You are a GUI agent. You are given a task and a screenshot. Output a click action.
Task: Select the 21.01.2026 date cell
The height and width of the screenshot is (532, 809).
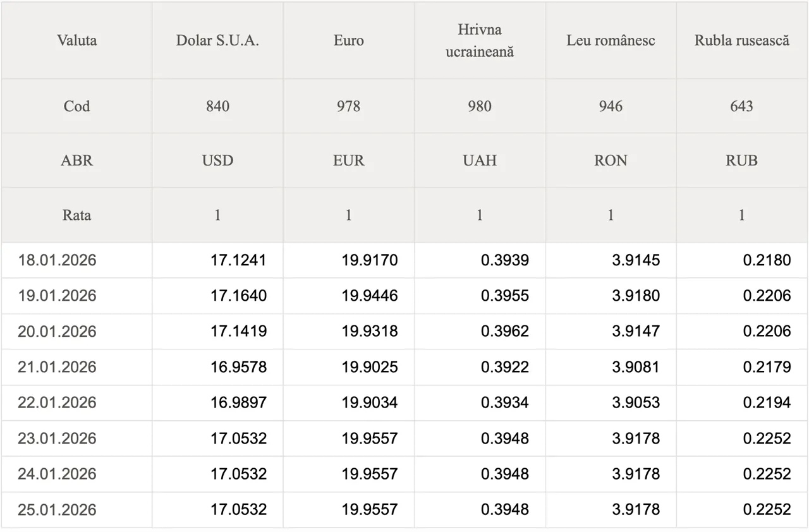click(x=57, y=367)
